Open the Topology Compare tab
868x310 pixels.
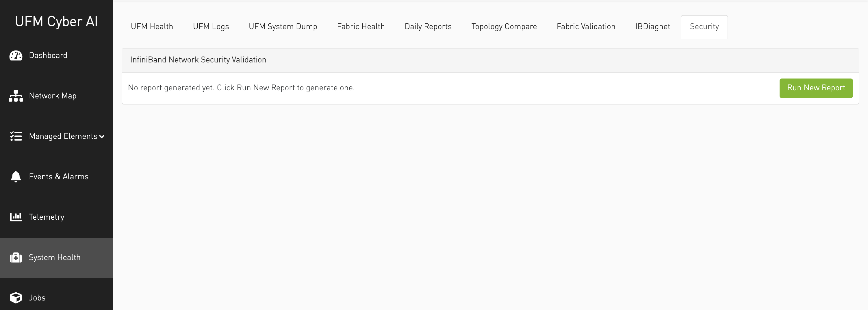pyautogui.click(x=504, y=27)
